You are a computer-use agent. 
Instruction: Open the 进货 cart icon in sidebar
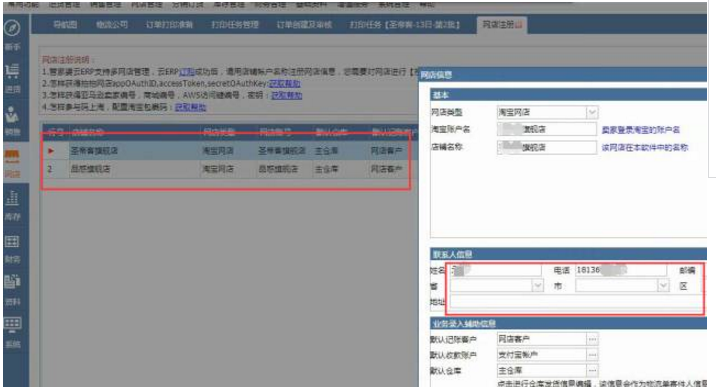tap(12, 71)
